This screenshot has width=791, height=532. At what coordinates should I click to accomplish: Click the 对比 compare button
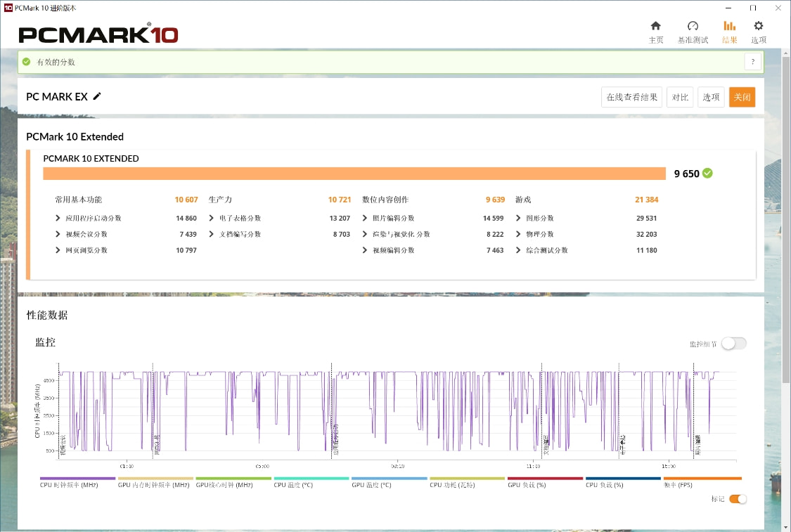pyautogui.click(x=680, y=97)
